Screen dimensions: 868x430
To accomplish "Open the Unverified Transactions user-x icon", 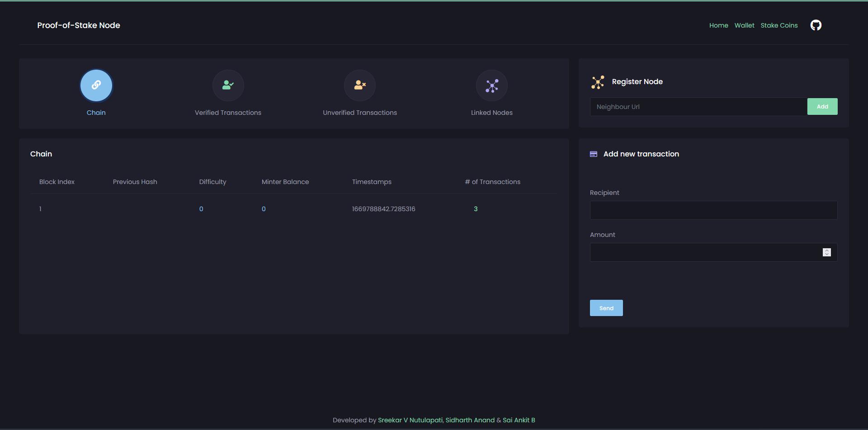I will pos(360,85).
